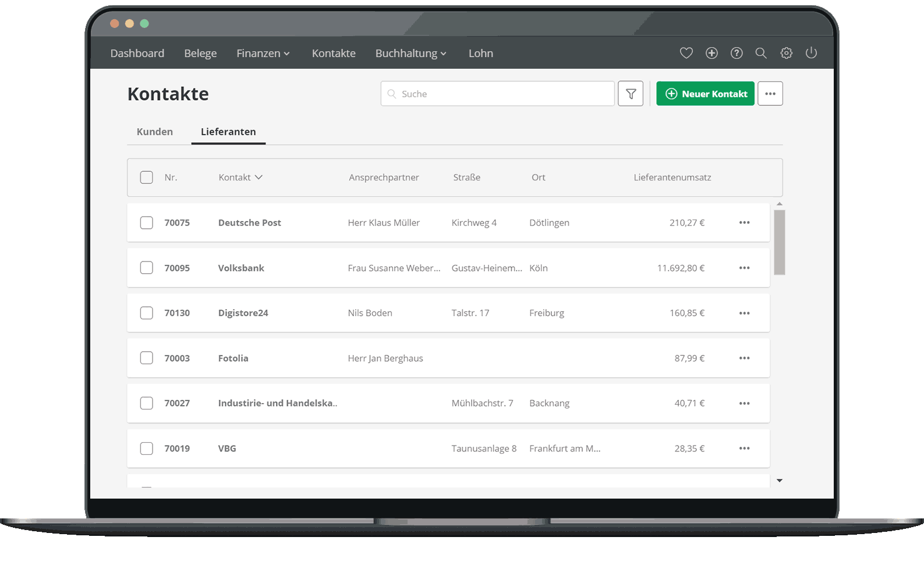This screenshot has width=924, height=565.
Task: Expand the Finanzen dropdown menu
Action: 263,54
